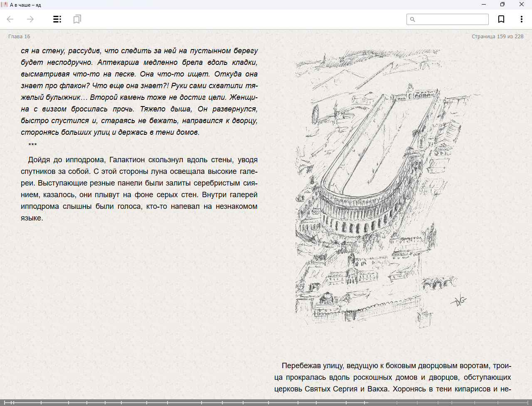532x406 pixels.
Task: Go back using the left arrow
Action: pos(10,19)
